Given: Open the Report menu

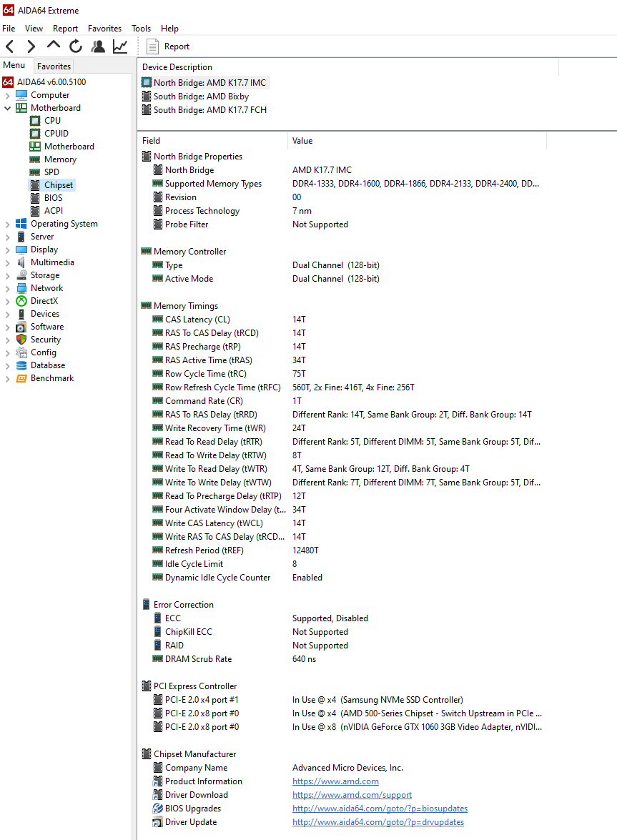Looking at the screenshot, I should coord(65,29).
